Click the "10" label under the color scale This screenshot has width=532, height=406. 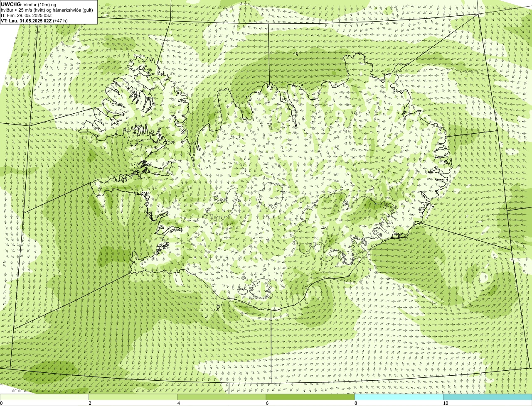click(x=446, y=403)
